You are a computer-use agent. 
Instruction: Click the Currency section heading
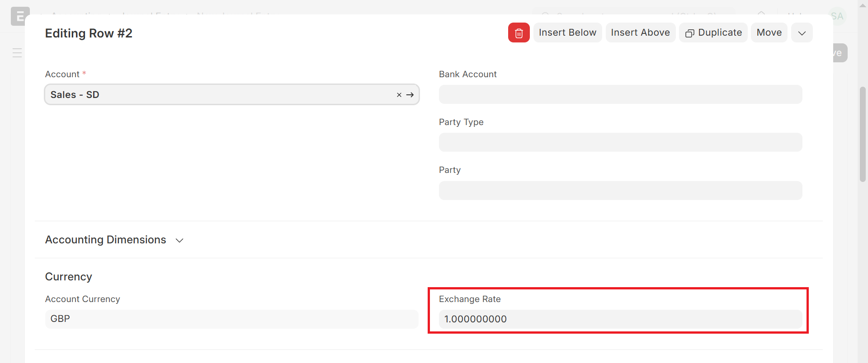pyautogui.click(x=69, y=277)
